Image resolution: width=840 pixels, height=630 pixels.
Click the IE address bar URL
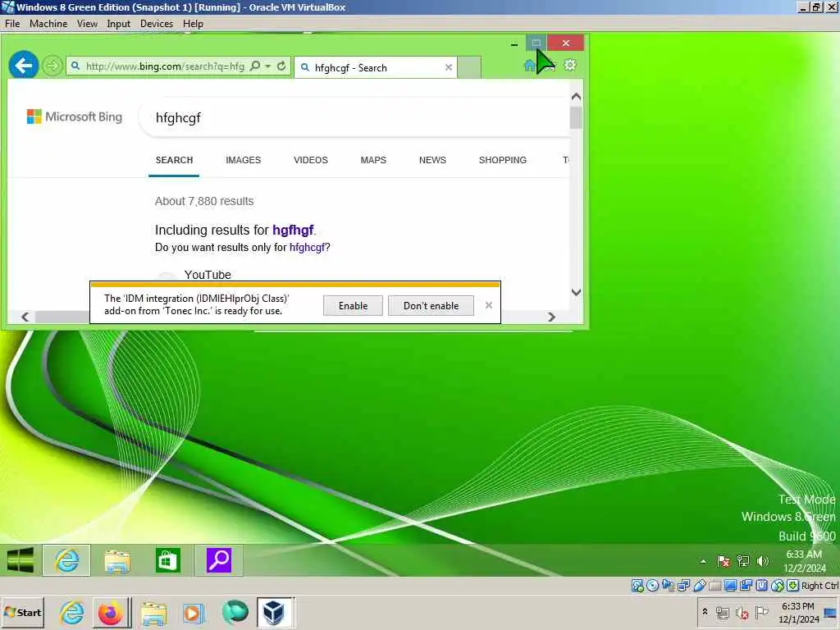click(164, 66)
